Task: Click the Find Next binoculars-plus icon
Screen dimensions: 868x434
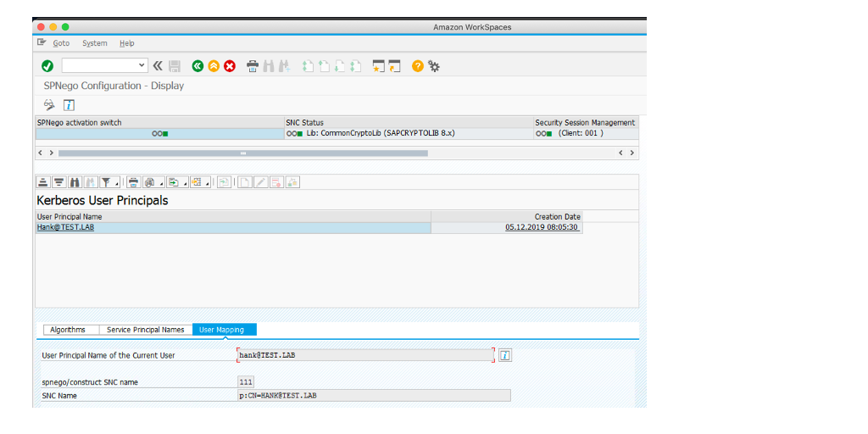Action: pos(285,66)
